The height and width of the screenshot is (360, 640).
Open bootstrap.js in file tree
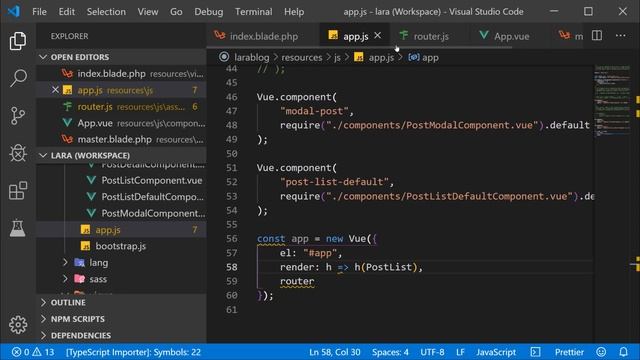(121, 246)
